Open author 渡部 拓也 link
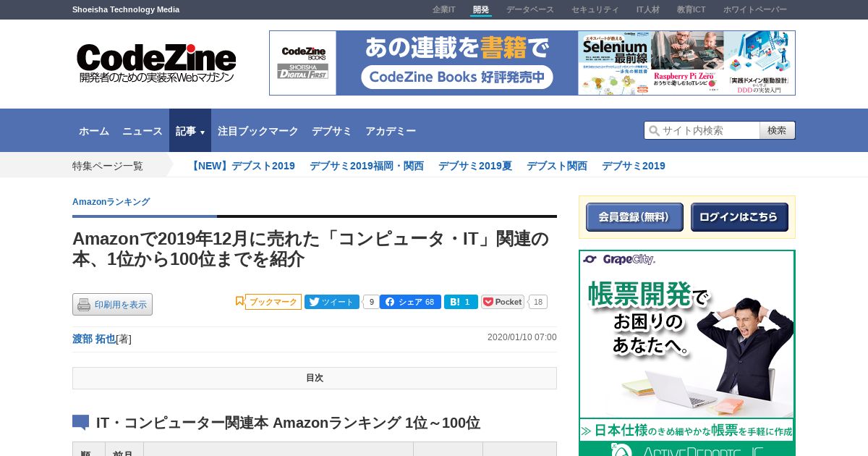Screen dimensions: 868x456 94,339
